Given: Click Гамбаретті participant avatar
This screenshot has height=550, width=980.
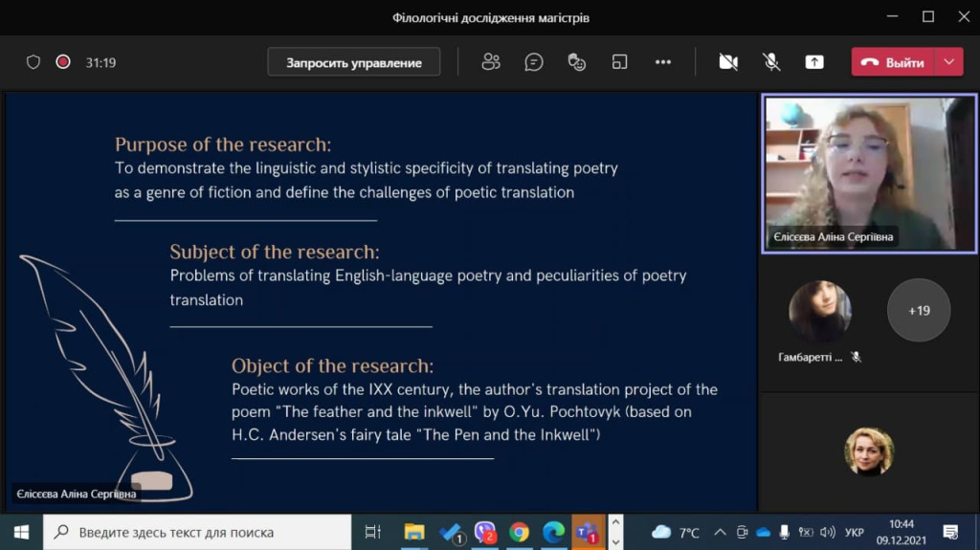Looking at the screenshot, I should point(819,311).
